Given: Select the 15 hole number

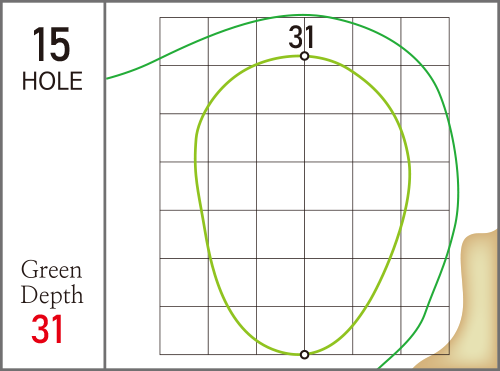Looking at the screenshot, I should tap(51, 44).
